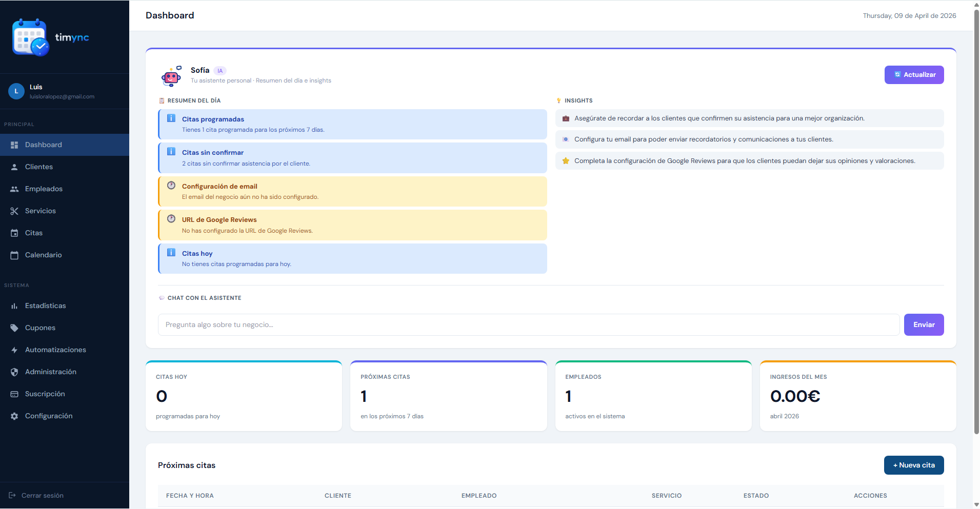Screen dimensions: 980x509
Task: Click the Cupones tag icon
Action: point(14,328)
